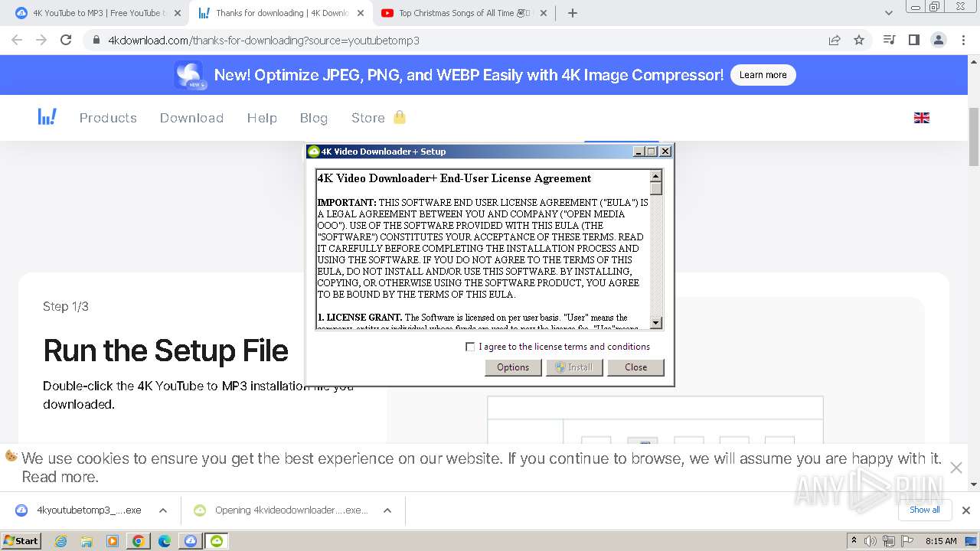Click the lock icon next to Store
980x551 pixels.
399,117
